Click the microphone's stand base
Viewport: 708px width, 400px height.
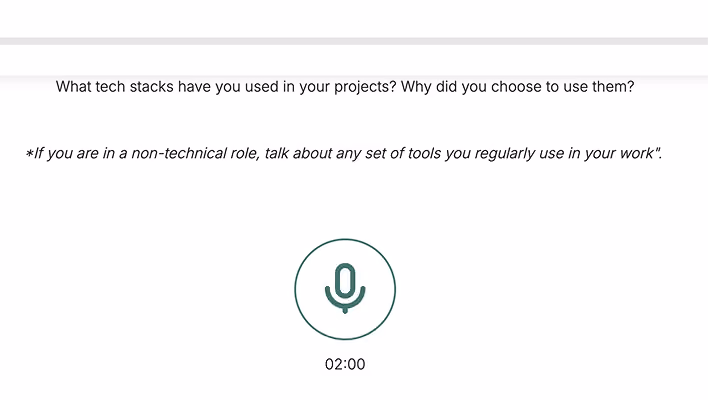point(345,310)
